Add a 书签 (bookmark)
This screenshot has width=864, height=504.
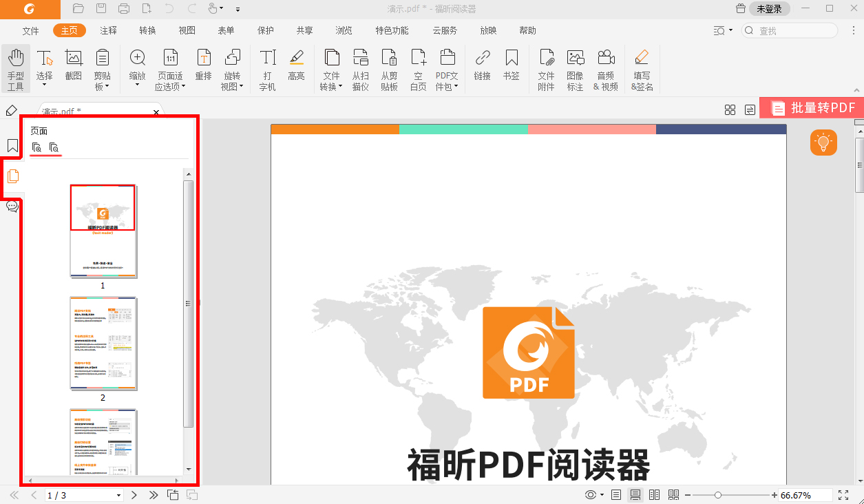point(511,66)
